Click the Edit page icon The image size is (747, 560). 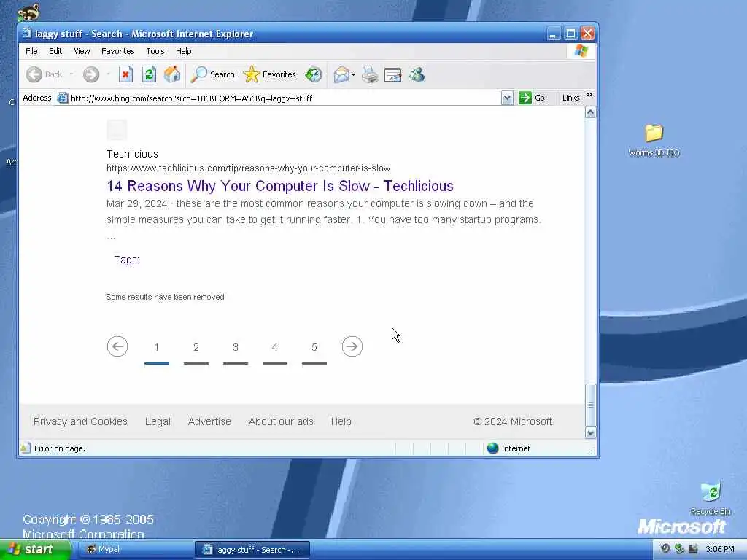[393, 74]
